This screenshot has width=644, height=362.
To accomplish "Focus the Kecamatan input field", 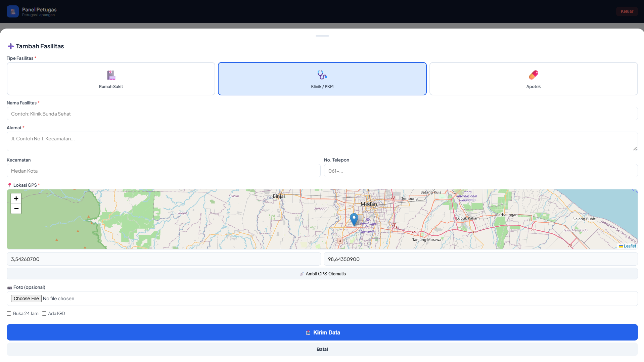I will (164, 171).
